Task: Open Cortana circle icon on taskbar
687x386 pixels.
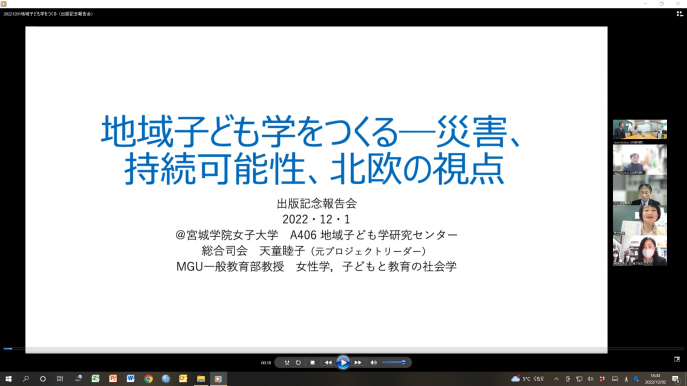Action: point(42,379)
